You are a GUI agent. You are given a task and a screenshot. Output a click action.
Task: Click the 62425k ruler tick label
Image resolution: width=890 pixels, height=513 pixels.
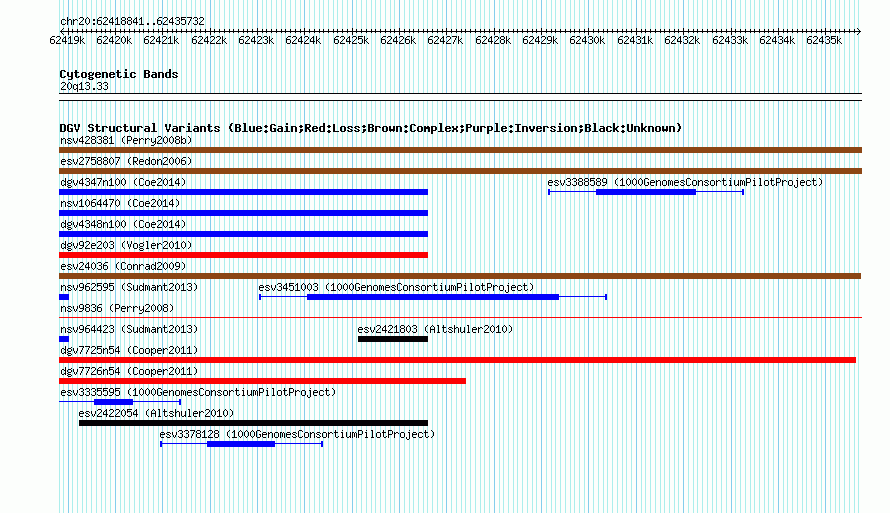(351, 40)
